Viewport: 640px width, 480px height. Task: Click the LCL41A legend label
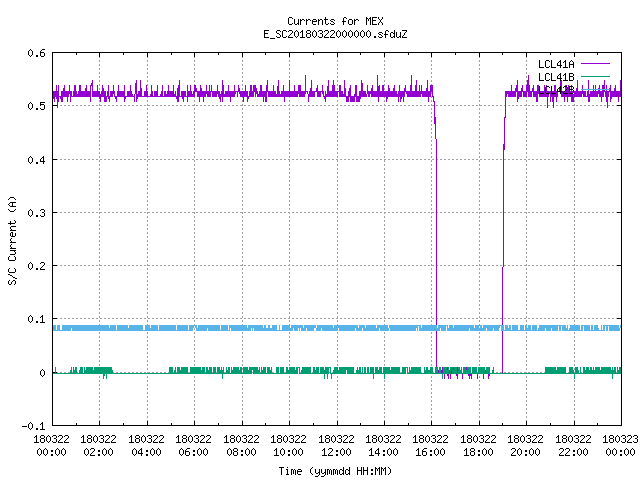(556, 64)
